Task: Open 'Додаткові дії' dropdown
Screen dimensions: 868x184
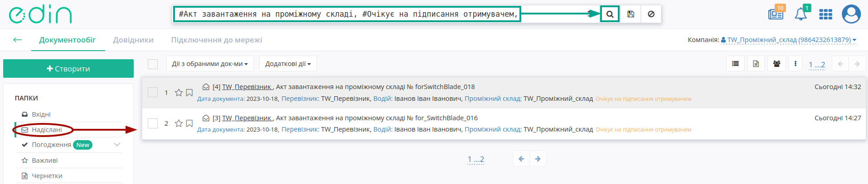Action: tap(288, 64)
